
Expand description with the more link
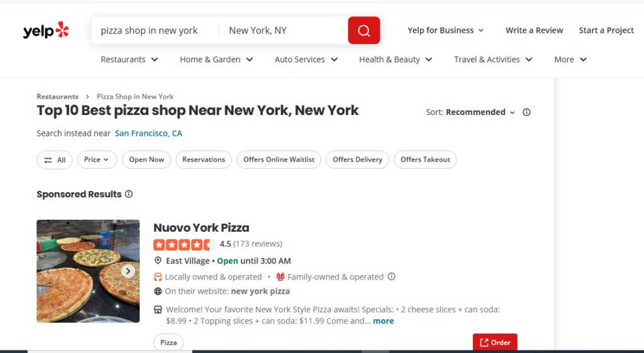pyautogui.click(x=383, y=321)
